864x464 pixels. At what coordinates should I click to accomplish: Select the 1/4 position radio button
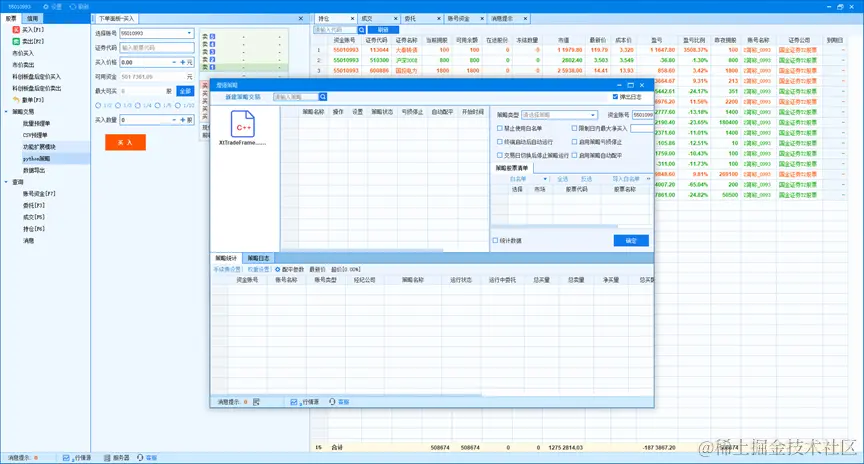(138, 106)
